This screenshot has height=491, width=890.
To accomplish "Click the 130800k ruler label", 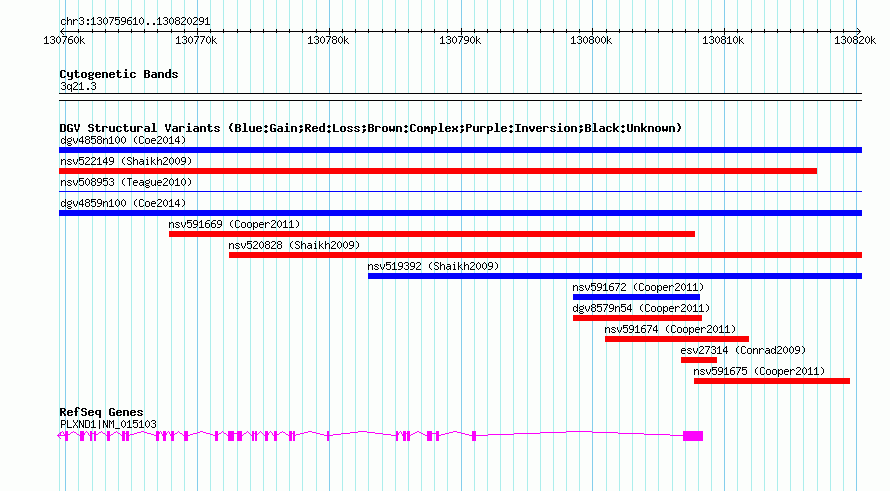I will pos(591,40).
